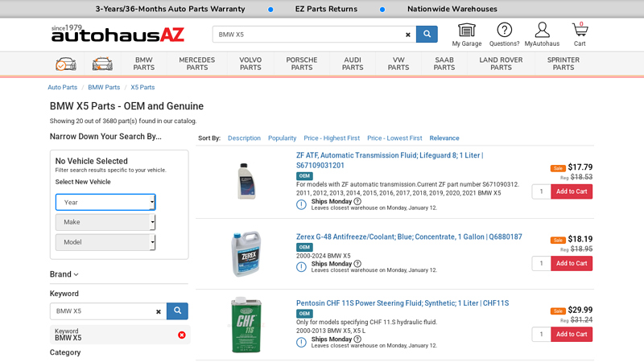
Task: Open the Year dropdown
Action: click(105, 202)
